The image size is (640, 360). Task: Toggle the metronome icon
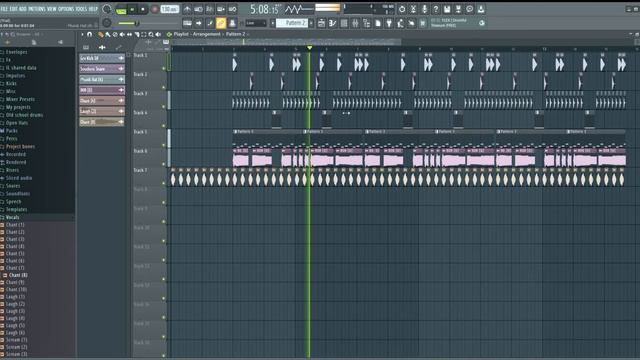(187, 9)
